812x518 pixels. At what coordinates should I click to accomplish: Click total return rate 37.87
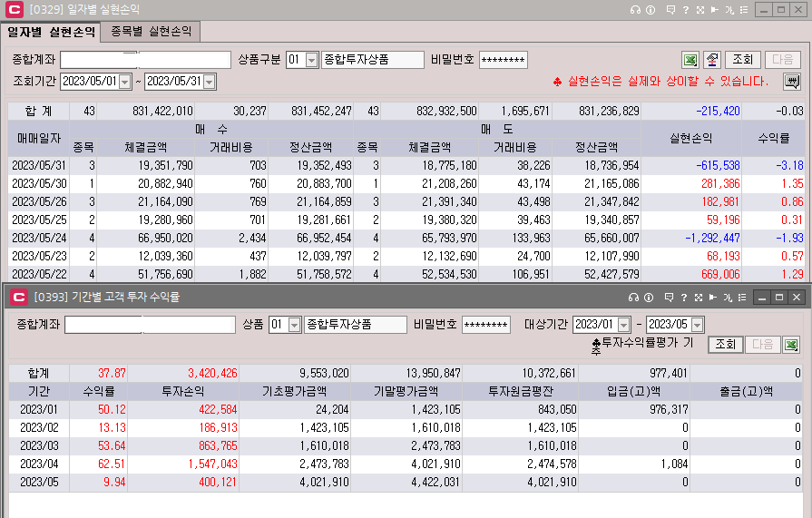tap(112, 373)
